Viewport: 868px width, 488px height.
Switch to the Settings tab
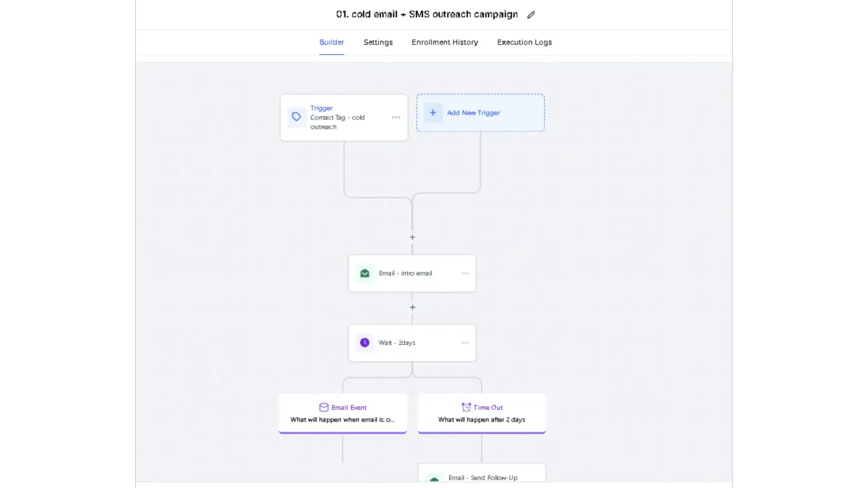378,42
